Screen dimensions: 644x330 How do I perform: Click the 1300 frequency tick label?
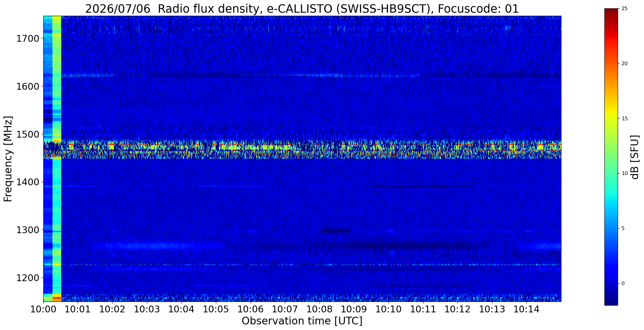point(28,230)
